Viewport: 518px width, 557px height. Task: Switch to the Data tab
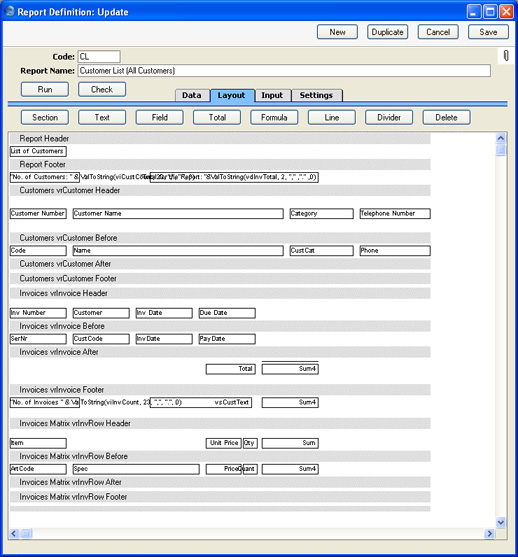[x=192, y=95]
